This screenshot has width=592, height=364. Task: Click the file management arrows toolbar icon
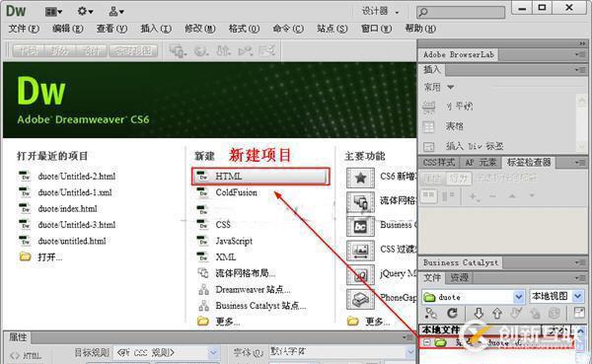tap(223, 50)
